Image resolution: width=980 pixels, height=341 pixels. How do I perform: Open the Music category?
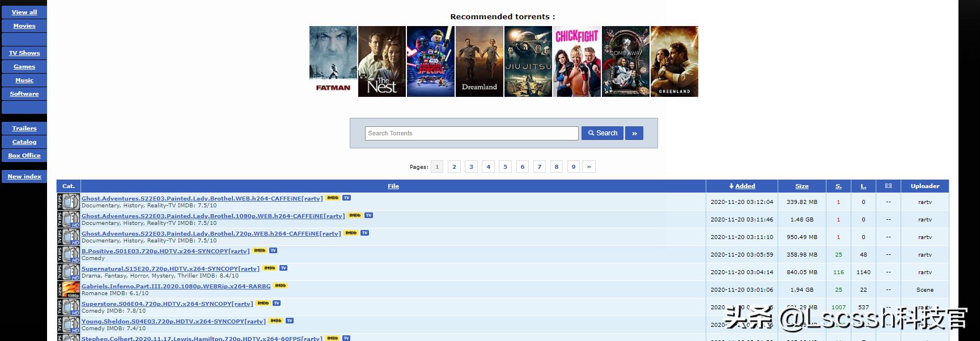click(x=24, y=80)
